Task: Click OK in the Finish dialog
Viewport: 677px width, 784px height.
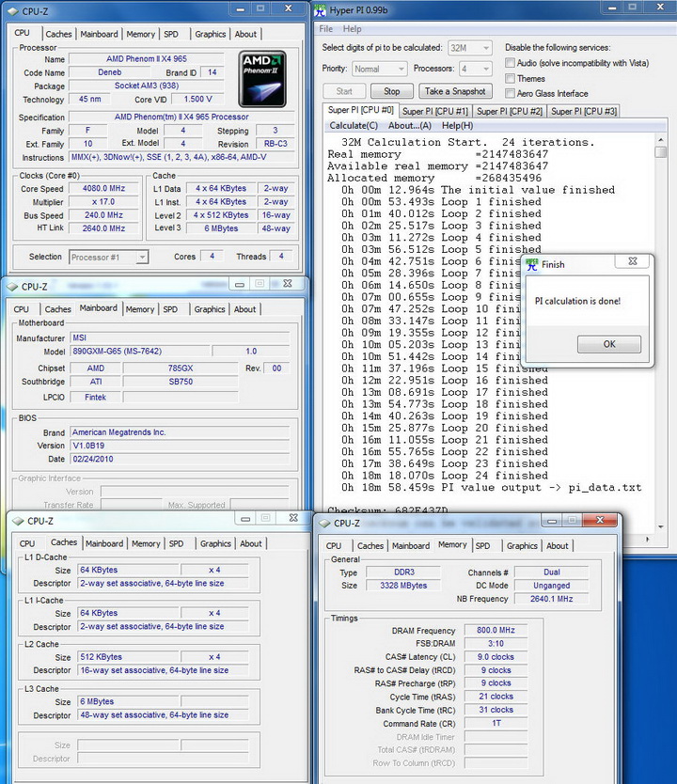Action: tap(609, 344)
